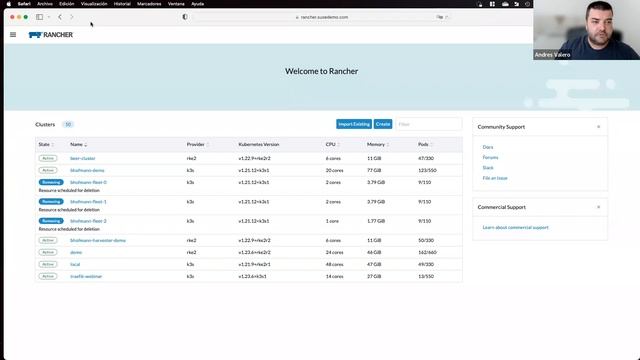Screen dimensions: 640x360
Task: Open the Edición menu
Action: click(67, 4)
